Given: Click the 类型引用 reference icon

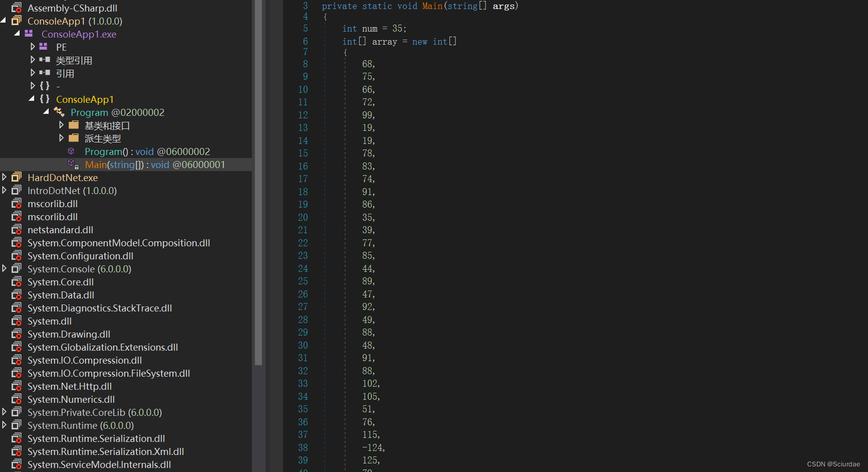Looking at the screenshot, I should [45, 60].
